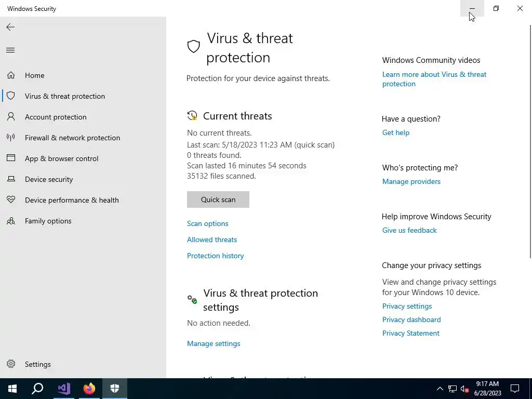532x399 pixels.
Task: Open App & browser control
Action: tap(83, 158)
